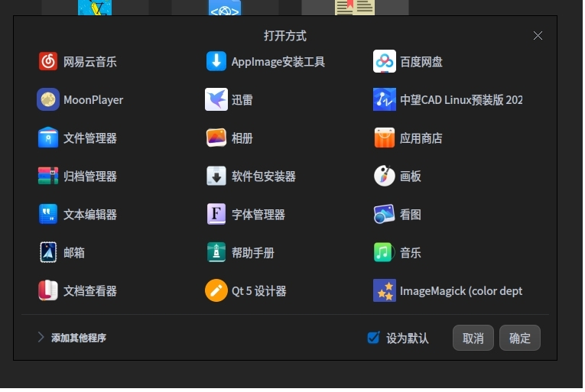Click the MoonPlayer label text
Image resolution: width=585 pixels, height=392 pixels.
click(x=93, y=100)
